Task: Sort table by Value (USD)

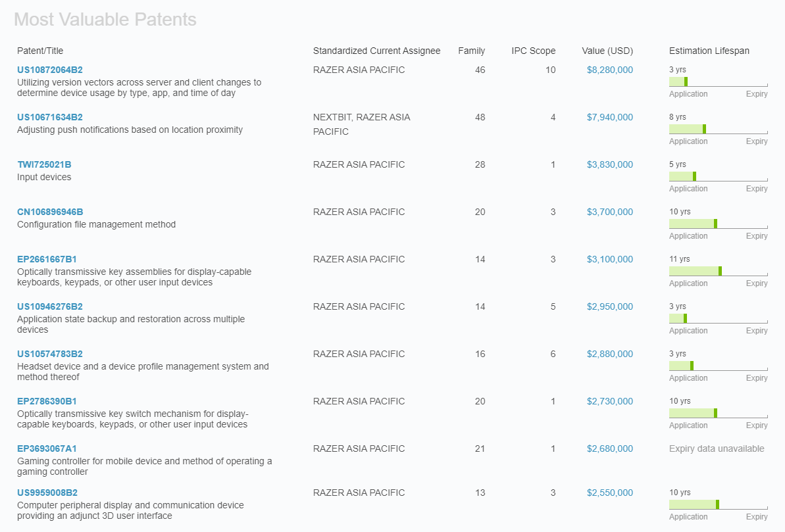Action: (607, 51)
